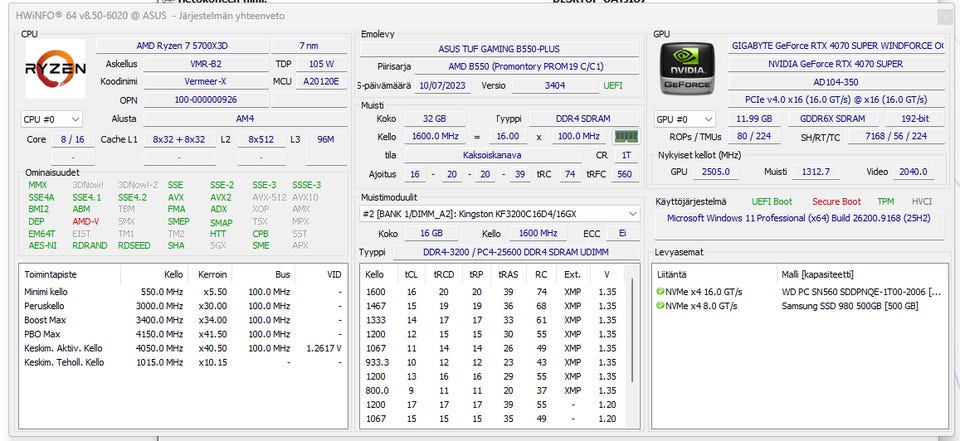This screenshot has height=441, width=960.
Task: Click the 1600.0 MHz memory clock field
Action: [x=435, y=137]
